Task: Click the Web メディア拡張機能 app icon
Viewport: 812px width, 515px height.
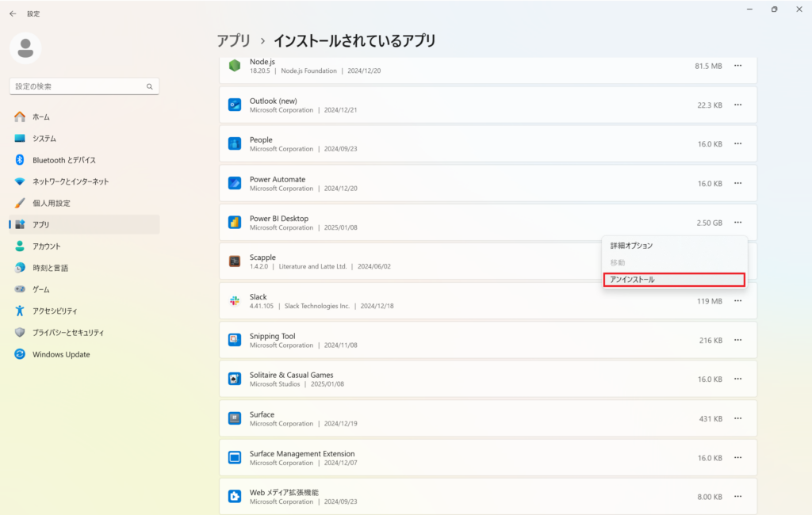Action: pyautogui.click(x=235, y=496)
